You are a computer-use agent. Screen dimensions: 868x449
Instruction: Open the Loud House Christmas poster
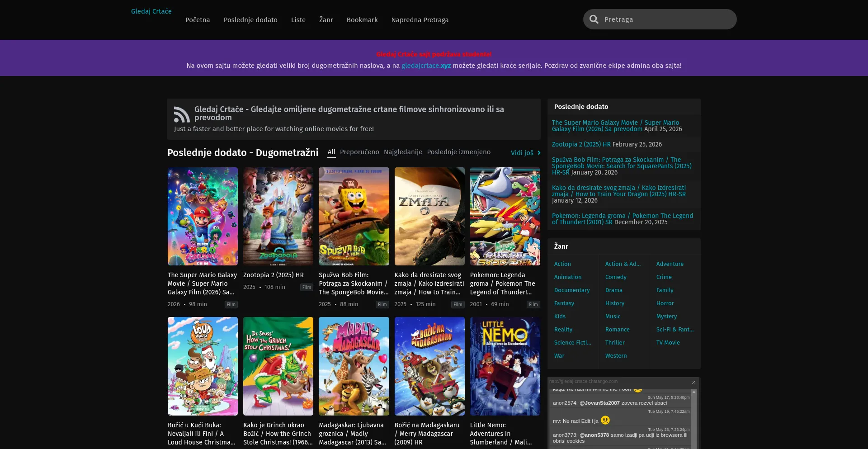coord(203,366)
